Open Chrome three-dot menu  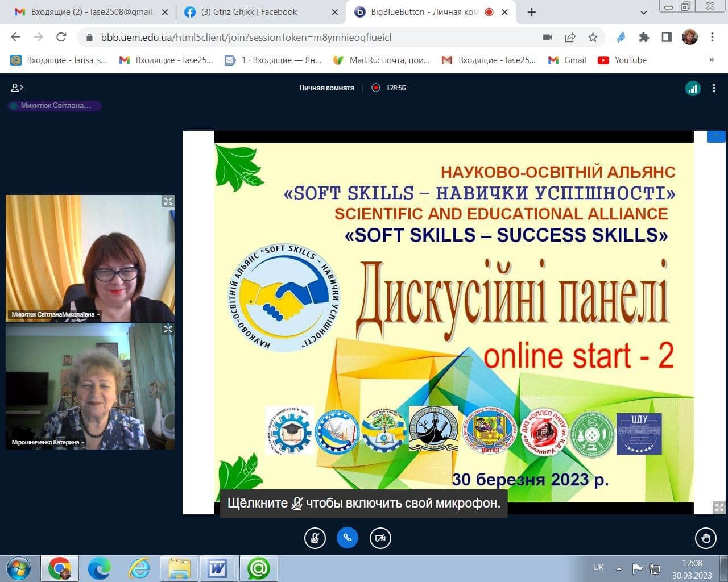712,38
